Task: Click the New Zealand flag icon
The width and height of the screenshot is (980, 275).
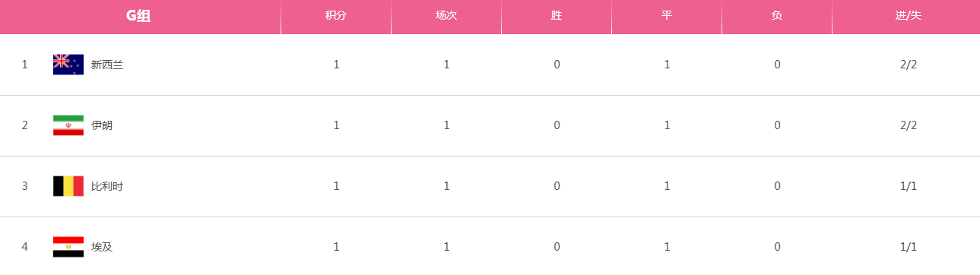Action: (x=68, y=65)
